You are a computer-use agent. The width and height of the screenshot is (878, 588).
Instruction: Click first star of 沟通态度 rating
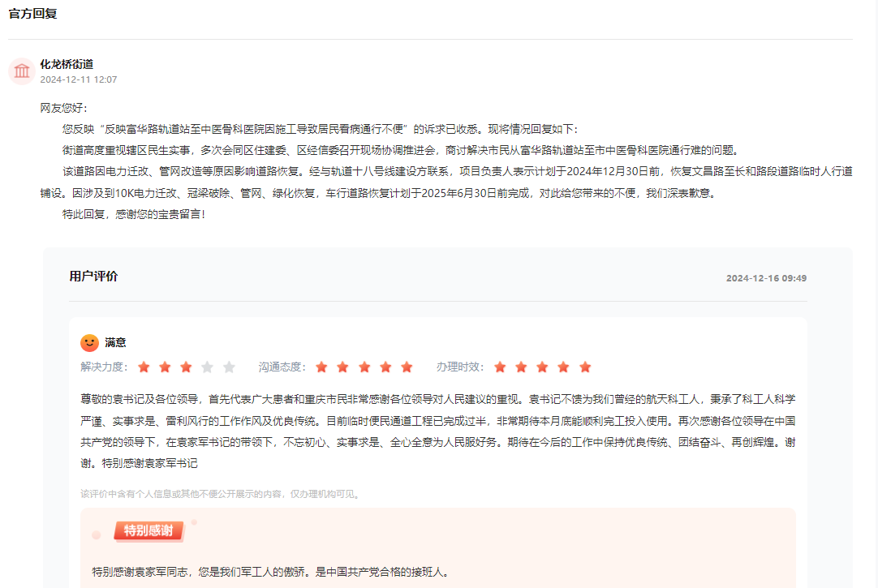(x=321, y=367)
